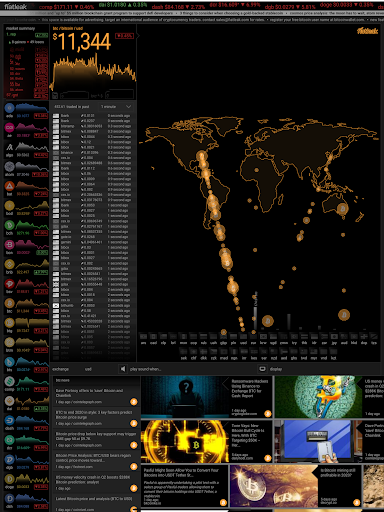
Task: Open US money velocity crash article
Action: [96, 482]
